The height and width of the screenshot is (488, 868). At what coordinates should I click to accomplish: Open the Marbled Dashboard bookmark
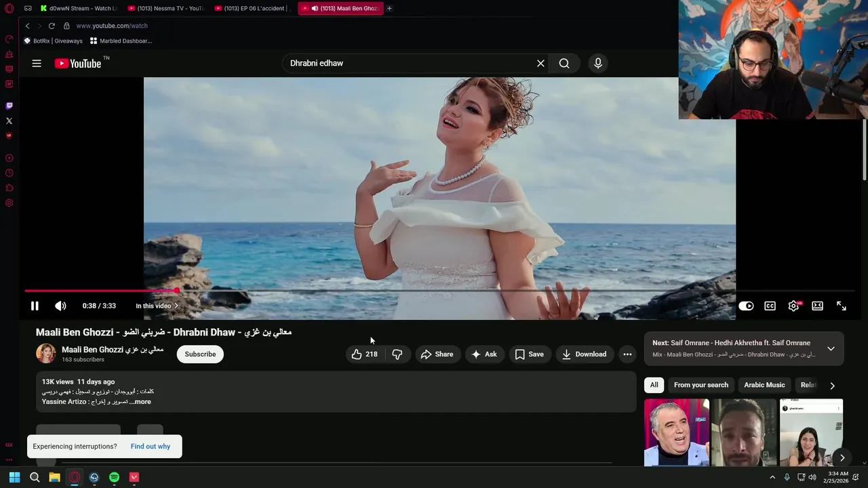point(121,41)
